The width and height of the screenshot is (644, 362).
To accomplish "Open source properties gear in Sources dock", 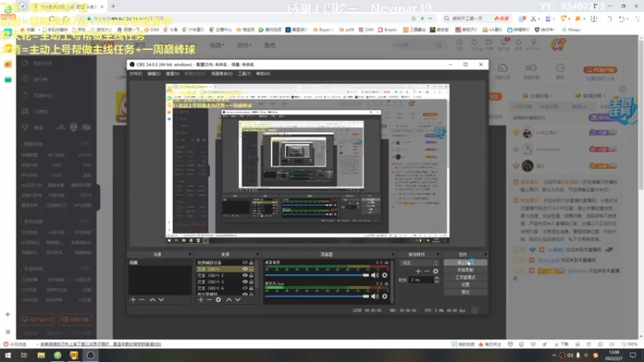I will pyautogui.click(x=218, y=299).
